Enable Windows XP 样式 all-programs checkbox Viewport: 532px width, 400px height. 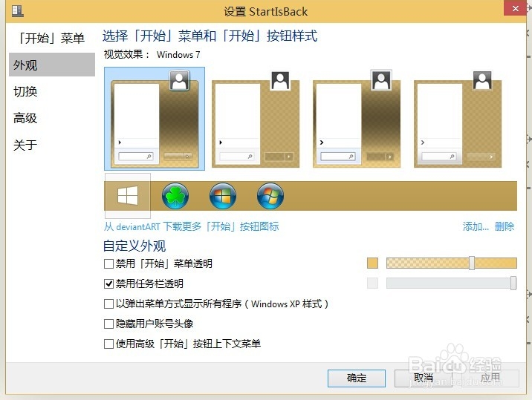[x=108, y=304]
